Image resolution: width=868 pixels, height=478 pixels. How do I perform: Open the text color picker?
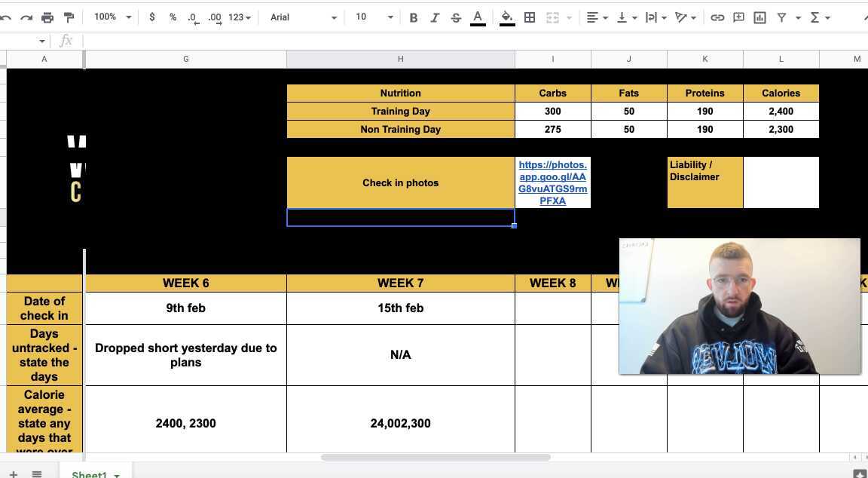[x=478, y=17]
